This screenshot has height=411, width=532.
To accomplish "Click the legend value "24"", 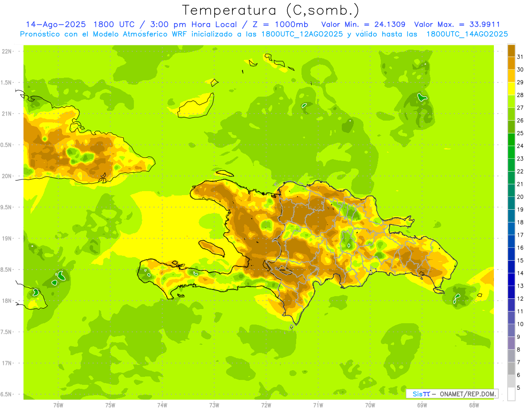I will [x=520, y=146].
